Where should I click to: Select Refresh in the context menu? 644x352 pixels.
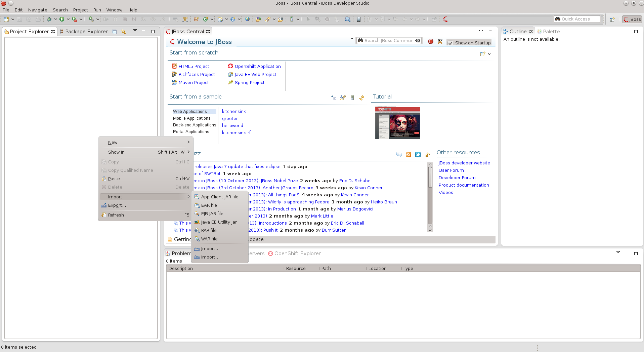(146, 215)
